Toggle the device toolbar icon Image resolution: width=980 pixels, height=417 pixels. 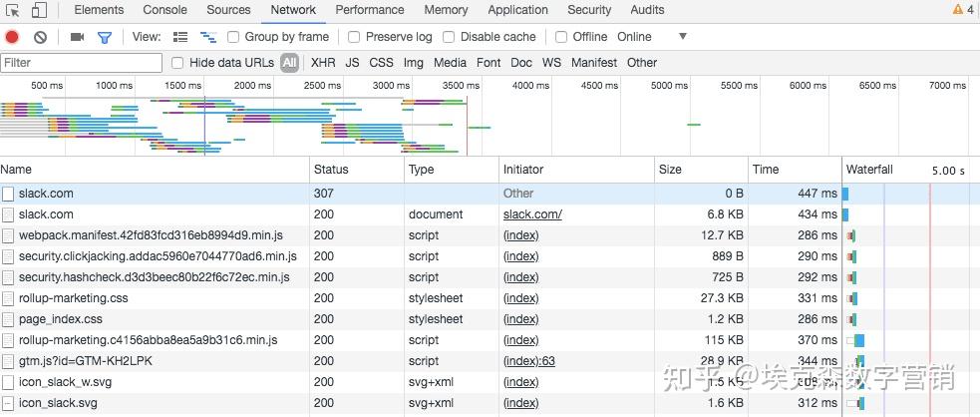39,10
